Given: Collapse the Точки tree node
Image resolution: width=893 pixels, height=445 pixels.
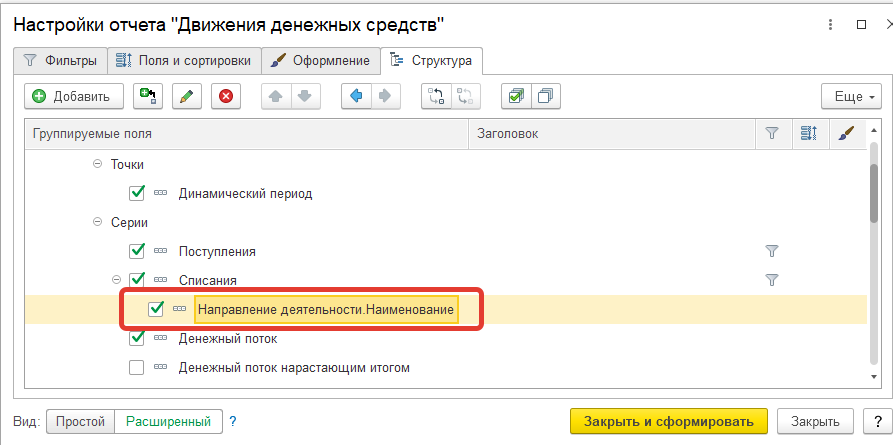Looking at the screenshot, I should (x=97, y=164).
